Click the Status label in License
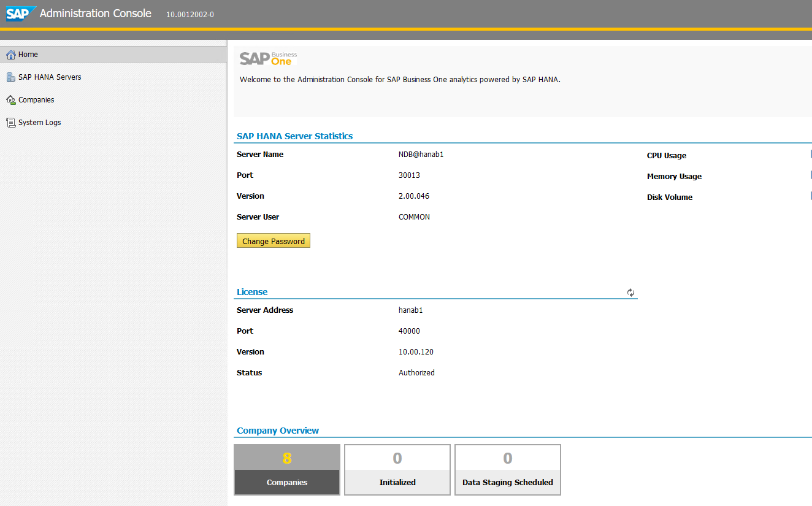 click(x=249, y=373)
